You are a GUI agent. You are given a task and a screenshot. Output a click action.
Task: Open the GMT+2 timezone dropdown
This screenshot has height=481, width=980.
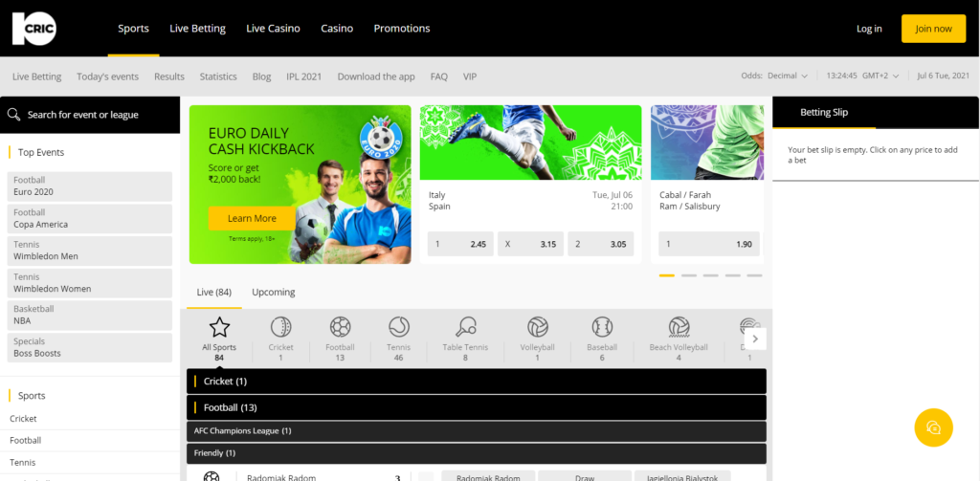[x=880, y=76]
